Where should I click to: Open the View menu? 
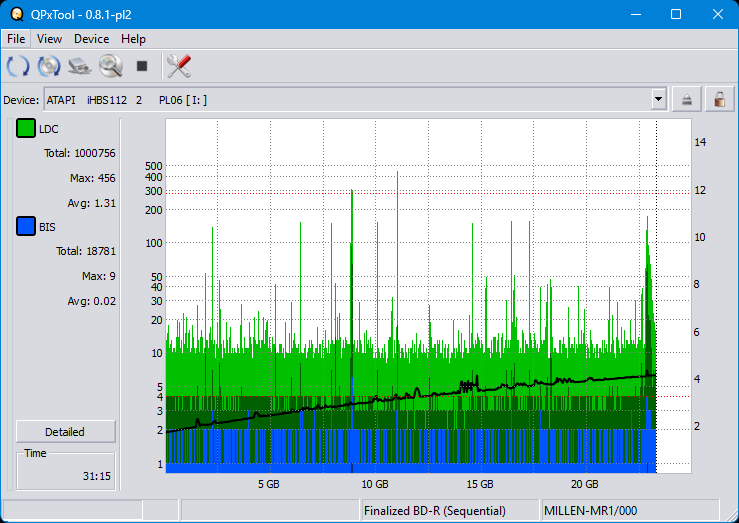click(x=49, y=39)
